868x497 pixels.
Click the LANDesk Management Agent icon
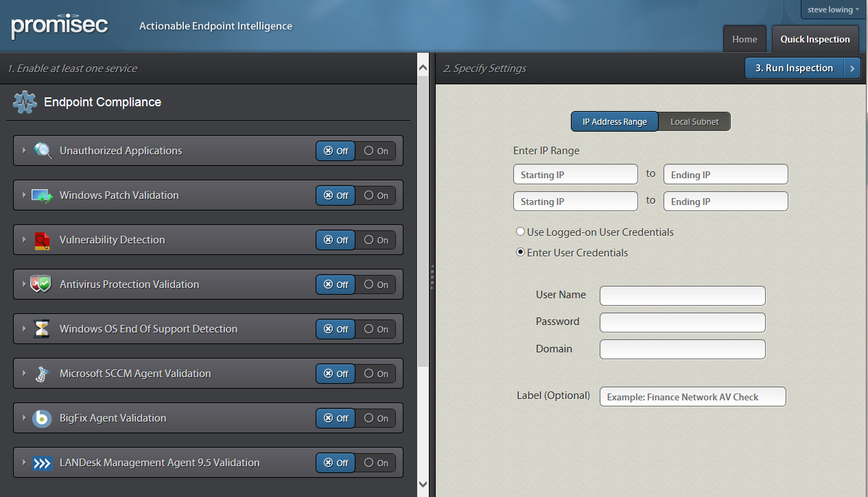coord(43,463)
